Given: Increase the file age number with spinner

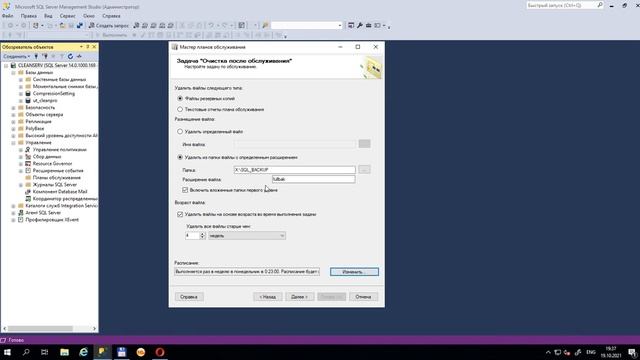Looking at the screenshot, I should point(202,234).
